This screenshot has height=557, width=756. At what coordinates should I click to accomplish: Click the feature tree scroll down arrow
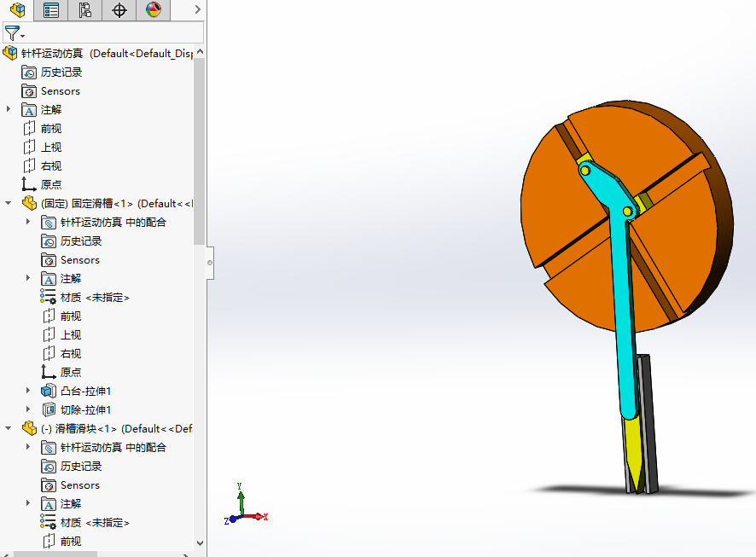pos(200,543)
